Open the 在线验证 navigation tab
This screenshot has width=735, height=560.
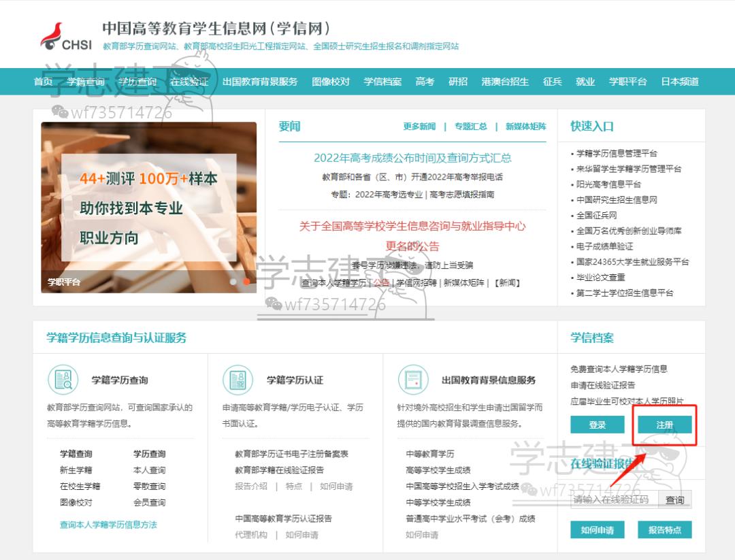click(x=190, y=81)
